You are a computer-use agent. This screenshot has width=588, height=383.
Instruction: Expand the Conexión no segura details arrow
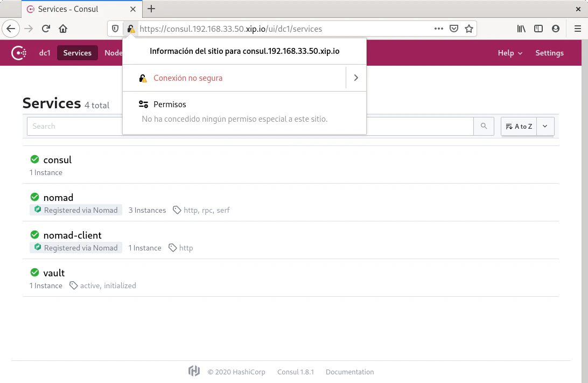(355, 78)
